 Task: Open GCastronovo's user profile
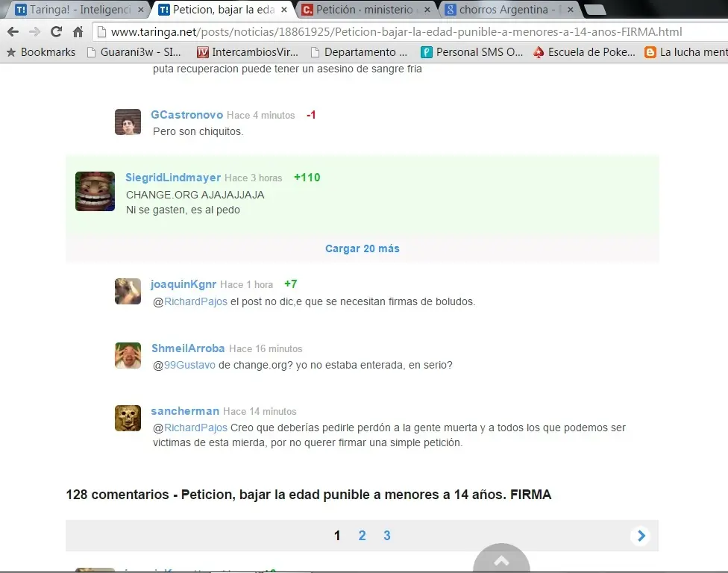point(186,115)
